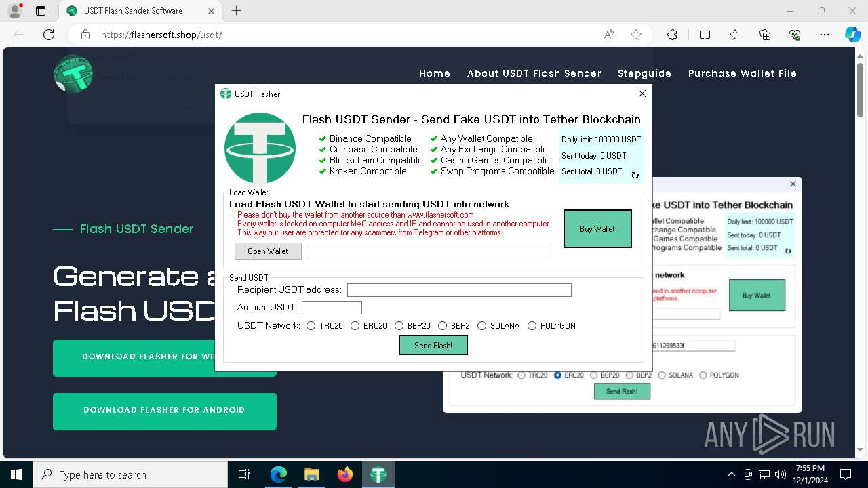
Task: Open Task View on the taskbar
Action: point(244,474)
